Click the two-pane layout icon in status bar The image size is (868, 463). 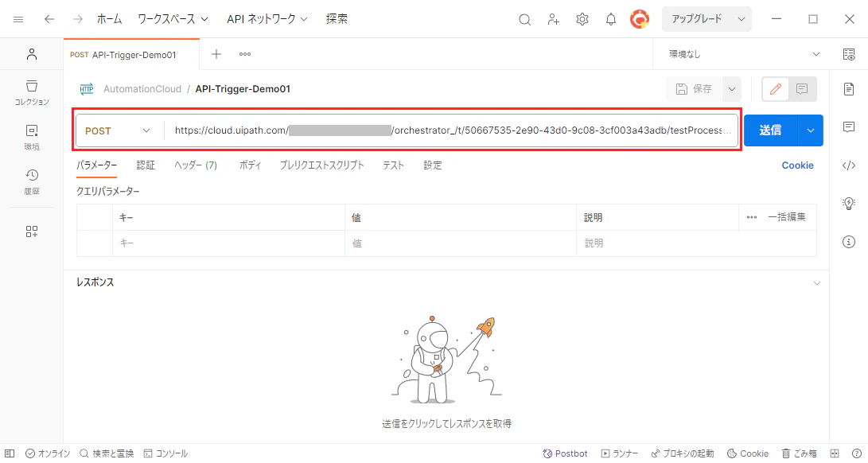pos(835,453)
